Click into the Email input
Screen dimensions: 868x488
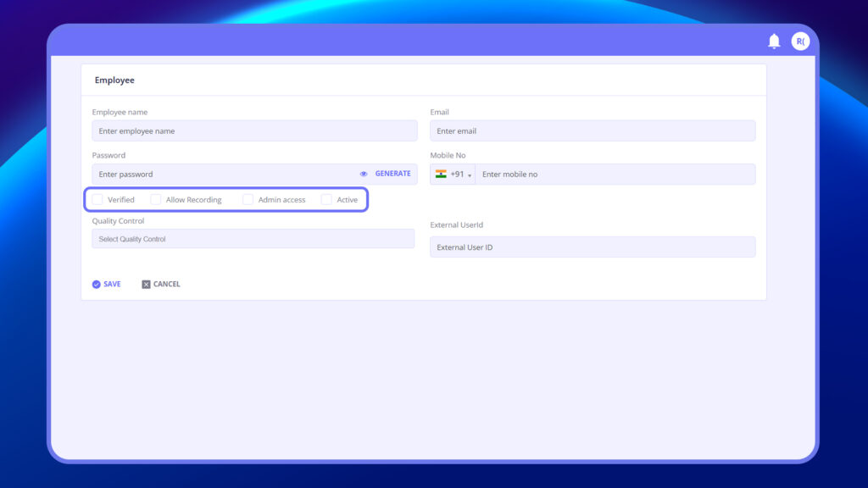[593, 131]
